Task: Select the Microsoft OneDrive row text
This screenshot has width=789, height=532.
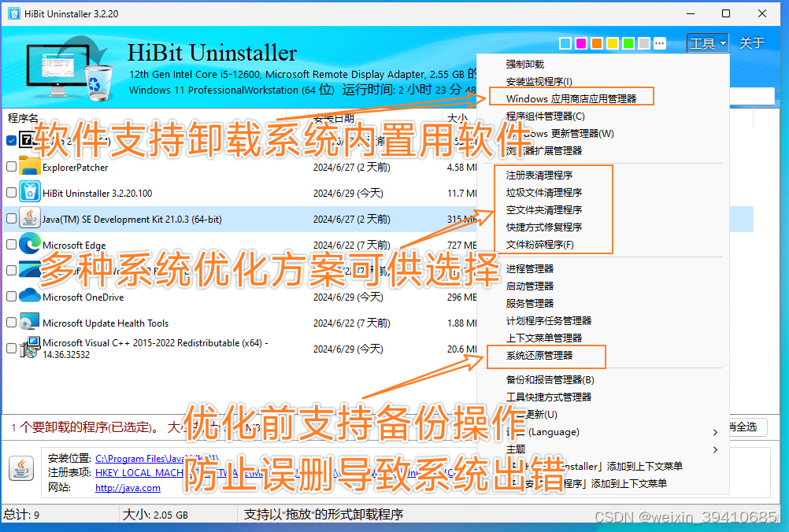Action: pyautogui.click(x=83, y=297)
